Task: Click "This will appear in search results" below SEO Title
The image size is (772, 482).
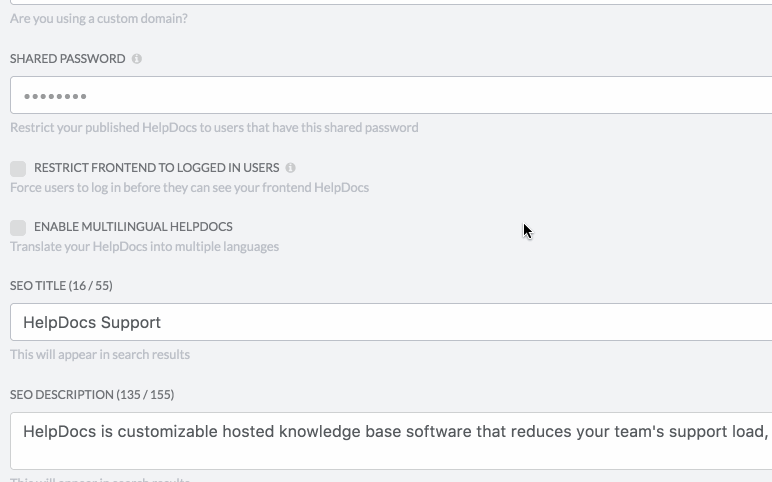Action: (100, 354)
